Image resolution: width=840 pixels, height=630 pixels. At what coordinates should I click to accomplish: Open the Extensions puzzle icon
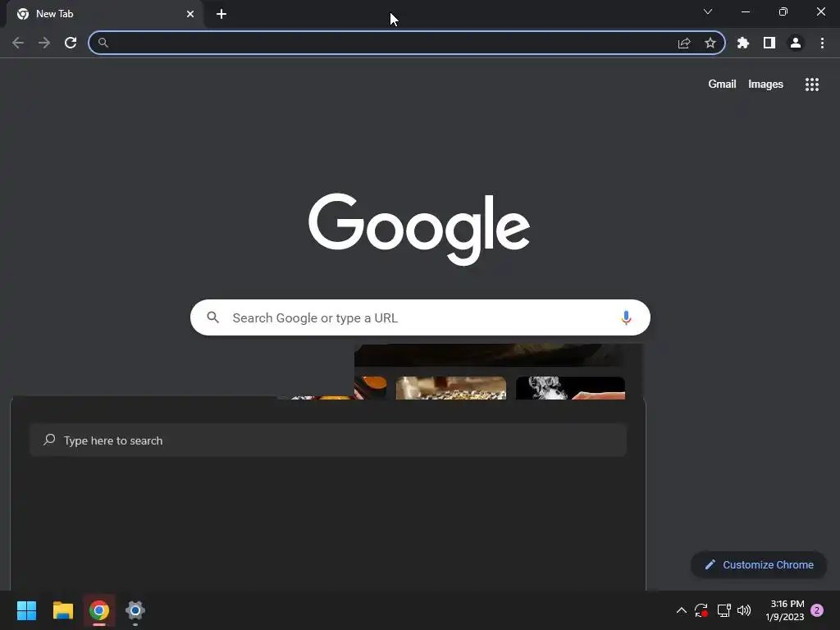(743, 43)
